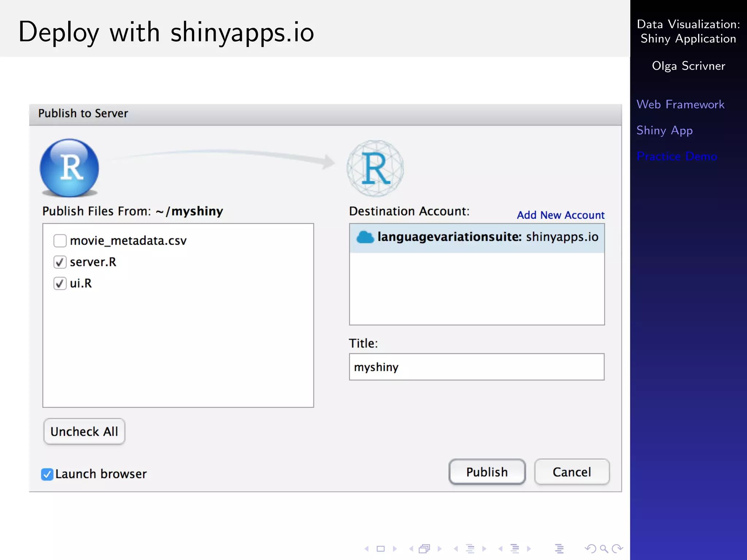Click the go-back curved arrow icon

point(591,549)
